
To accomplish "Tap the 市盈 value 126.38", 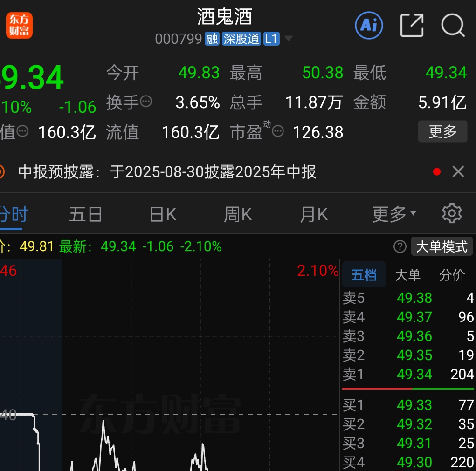I will 318,132.
